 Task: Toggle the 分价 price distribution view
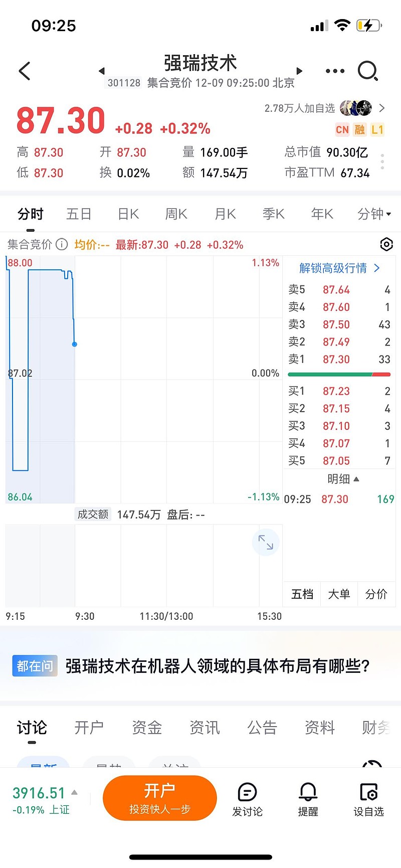pyautogui.click(x=376, y=594)
